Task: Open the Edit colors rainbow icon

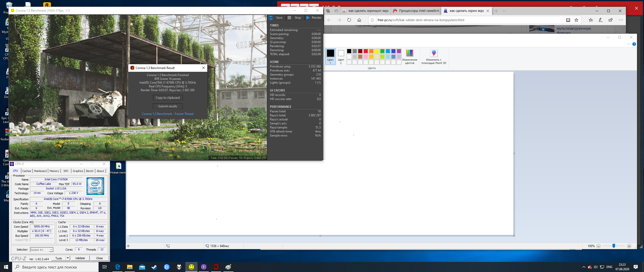Action: coord(410,53)
